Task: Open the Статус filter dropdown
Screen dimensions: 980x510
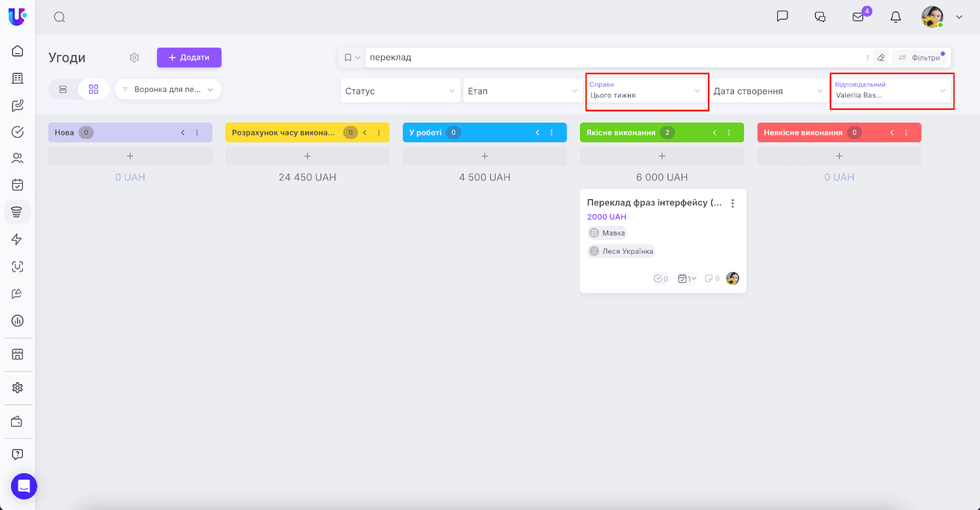Action: pyautogui.click(x=400, y=91)
